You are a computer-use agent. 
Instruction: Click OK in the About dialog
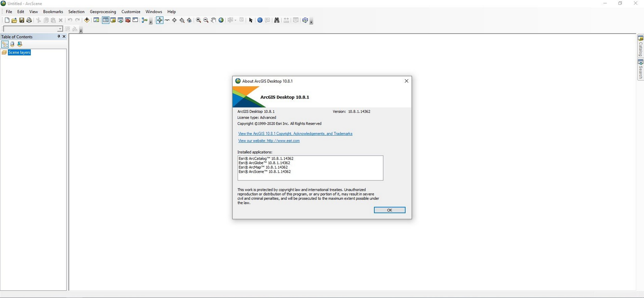pyautogui.click(x=390, y=210)
